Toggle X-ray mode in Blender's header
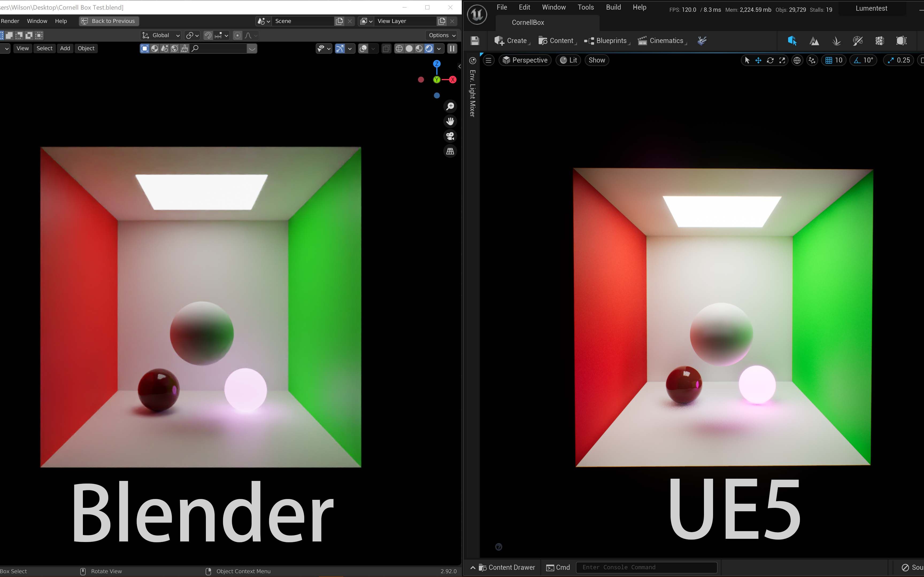Screen dimensions: 924x577 tap(386, 48)
